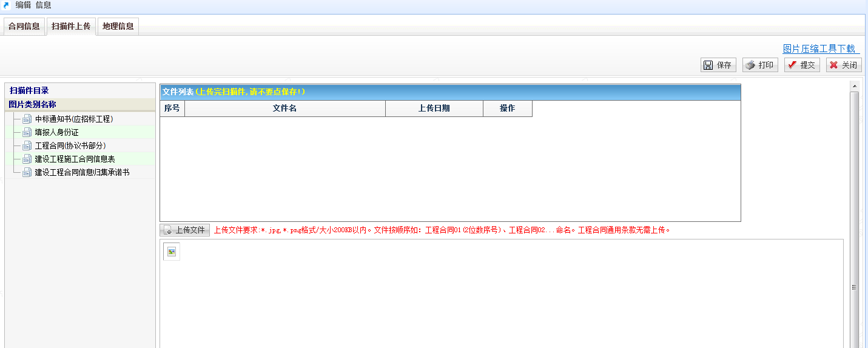Click the 文件名 column header
Image resolution: width=868 pixels, height=348 pixels.
tap(284, 109)
